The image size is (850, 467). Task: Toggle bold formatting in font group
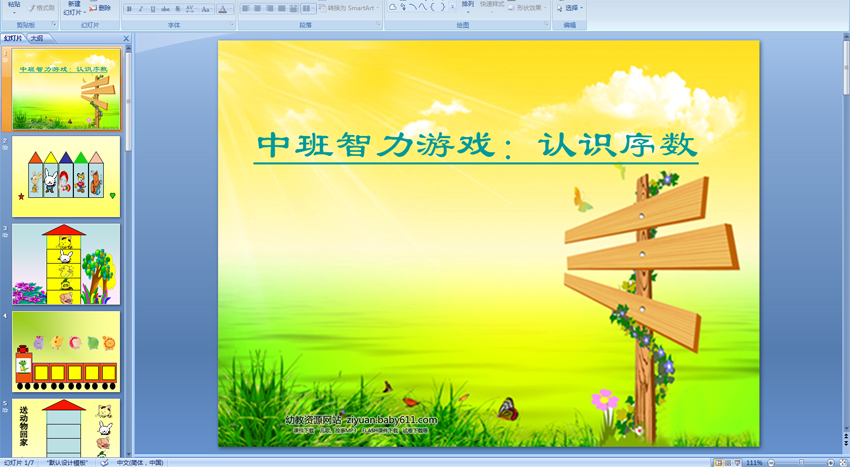pos(129,9)
